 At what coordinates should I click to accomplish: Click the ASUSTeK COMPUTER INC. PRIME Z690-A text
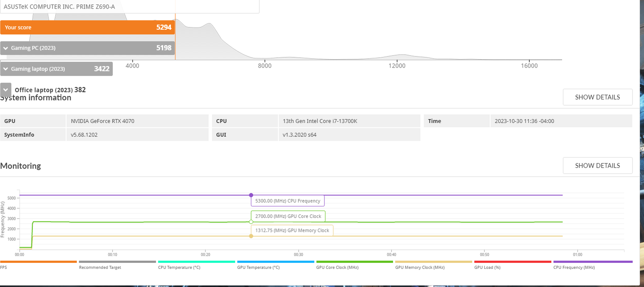tap(59, 7)
